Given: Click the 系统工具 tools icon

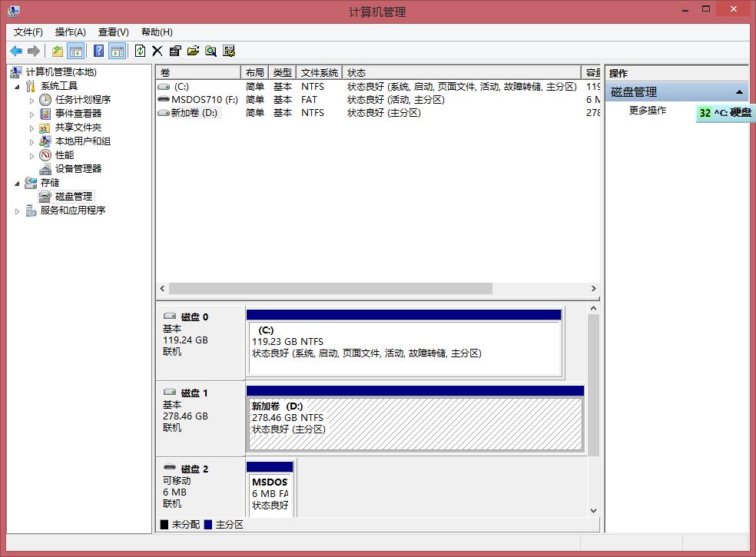Looking at the screenshot, I should 31,86.
